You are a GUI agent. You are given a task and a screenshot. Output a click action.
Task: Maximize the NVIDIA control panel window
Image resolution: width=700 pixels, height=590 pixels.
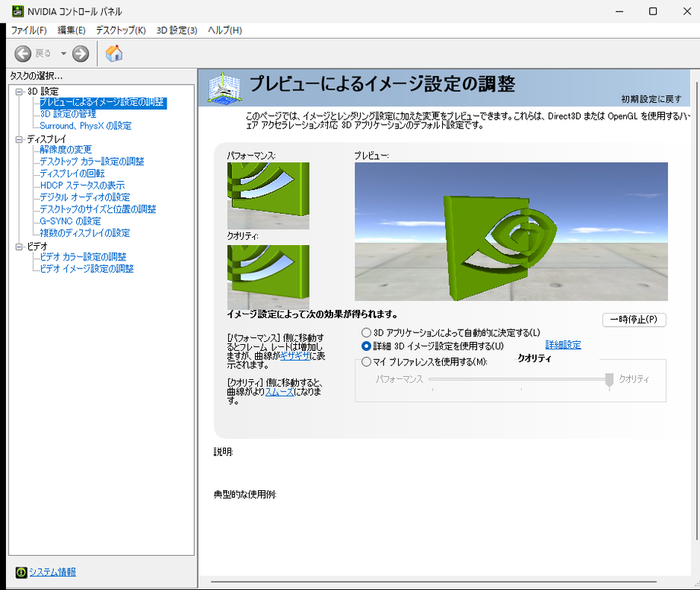point(653,11)
